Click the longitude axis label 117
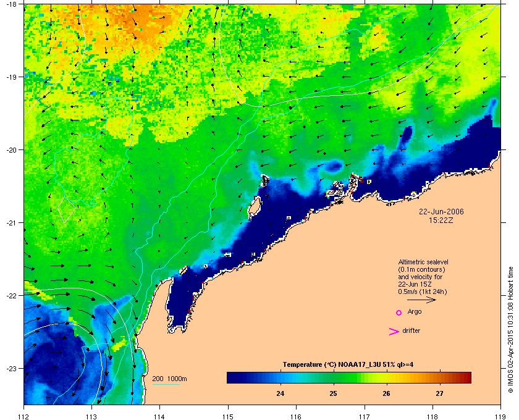 [365, 417]
